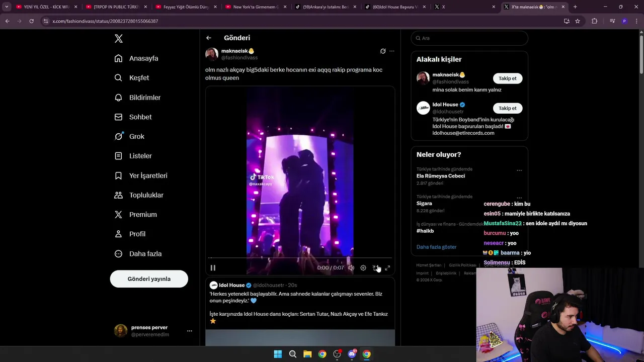Open options dots for Ela Rümeysa Cebeci trend
The image size is (644, 362).
tap(519, 170)
